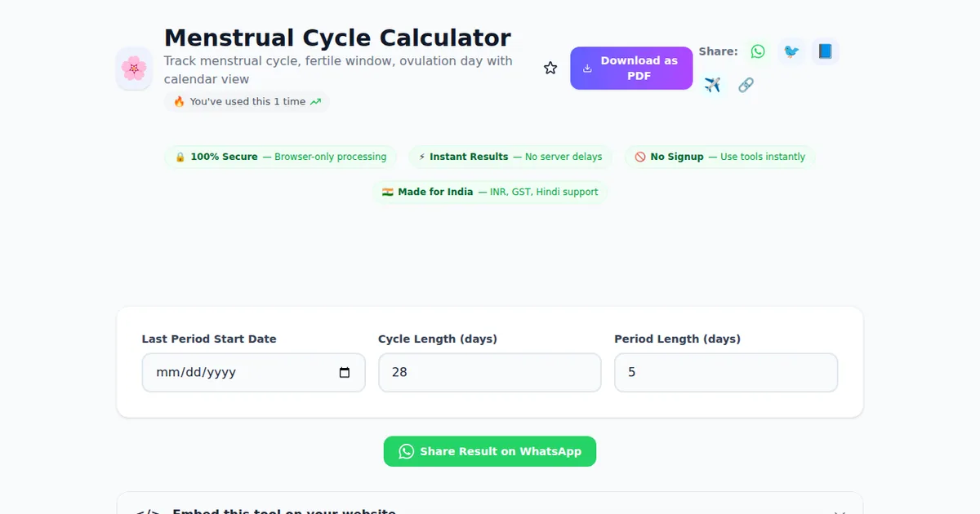Select the Period Length days input
The width and height of the screenshot is (980, 514).
(x=725, y=373)
